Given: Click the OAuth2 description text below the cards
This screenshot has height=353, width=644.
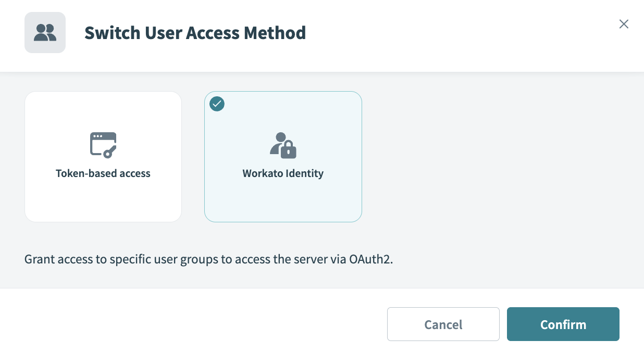Looking at the screenshot, I should pos(208,259).
